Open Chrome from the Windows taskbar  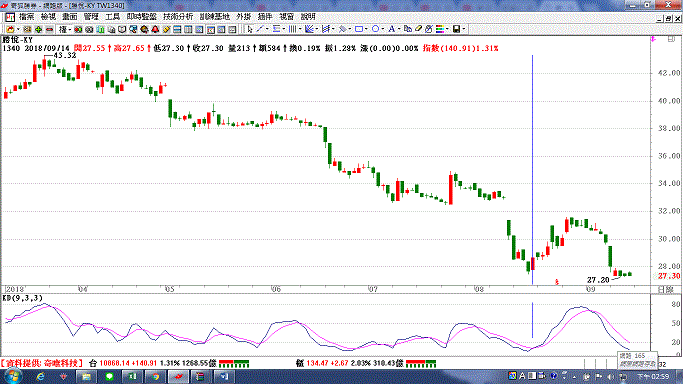[155, 376]
